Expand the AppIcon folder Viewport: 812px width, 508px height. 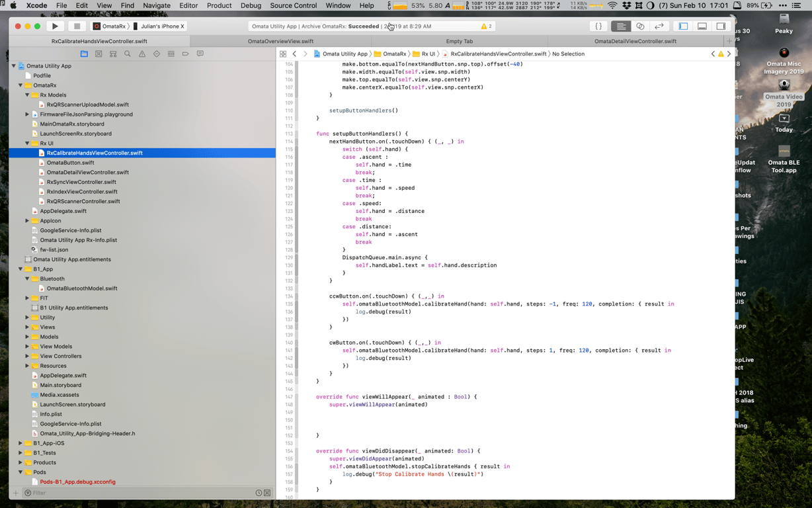pos(27,221)
